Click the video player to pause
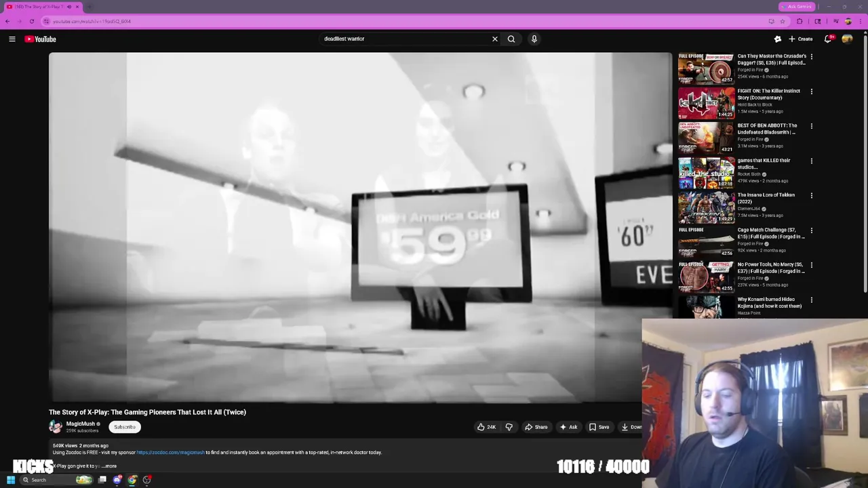This screenshot has width=868, height=488. click(x=360, y=227)
